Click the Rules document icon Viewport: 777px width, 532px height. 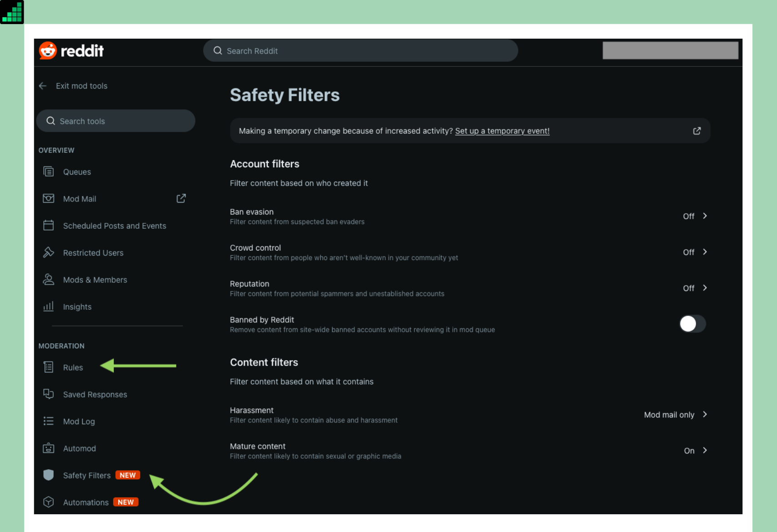coord(48,367)
